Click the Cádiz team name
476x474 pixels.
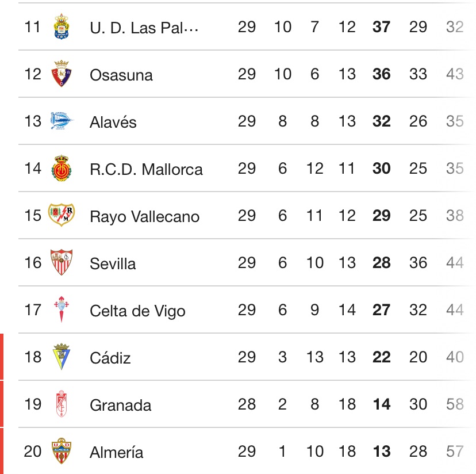coord(112,357)
